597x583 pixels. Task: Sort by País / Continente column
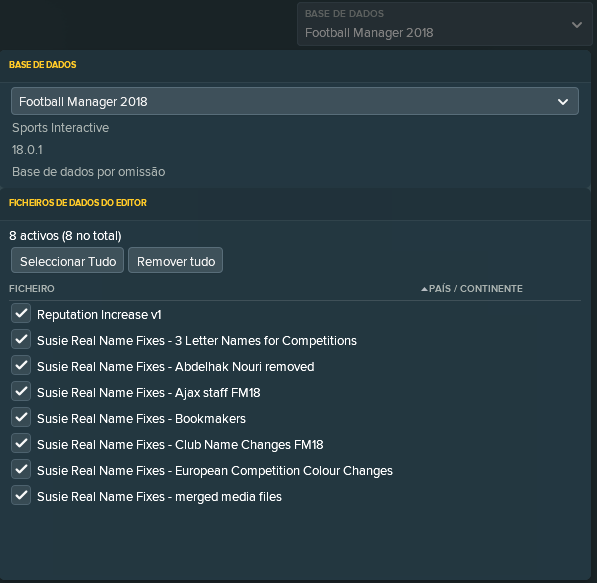[476, 289]
